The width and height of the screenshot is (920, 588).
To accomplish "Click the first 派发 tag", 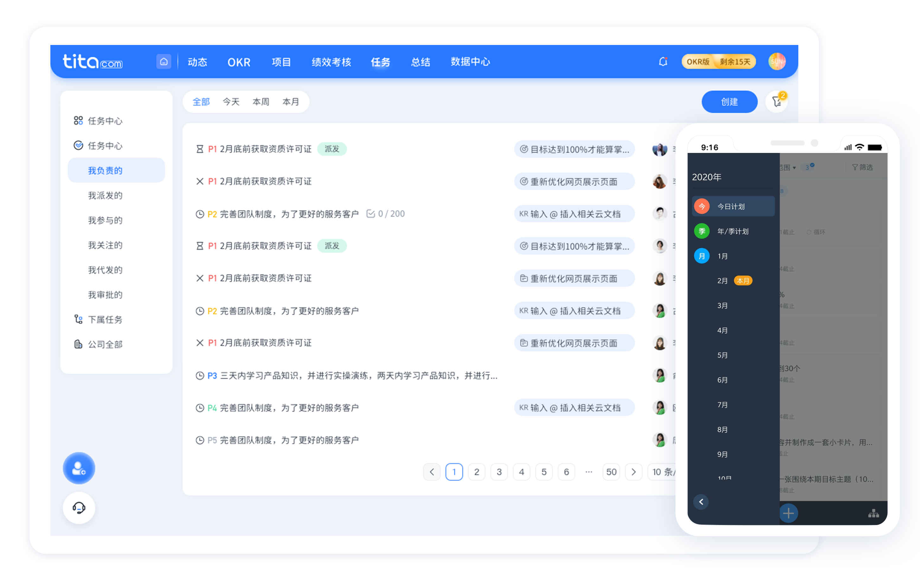I will [x=332, y=149].
